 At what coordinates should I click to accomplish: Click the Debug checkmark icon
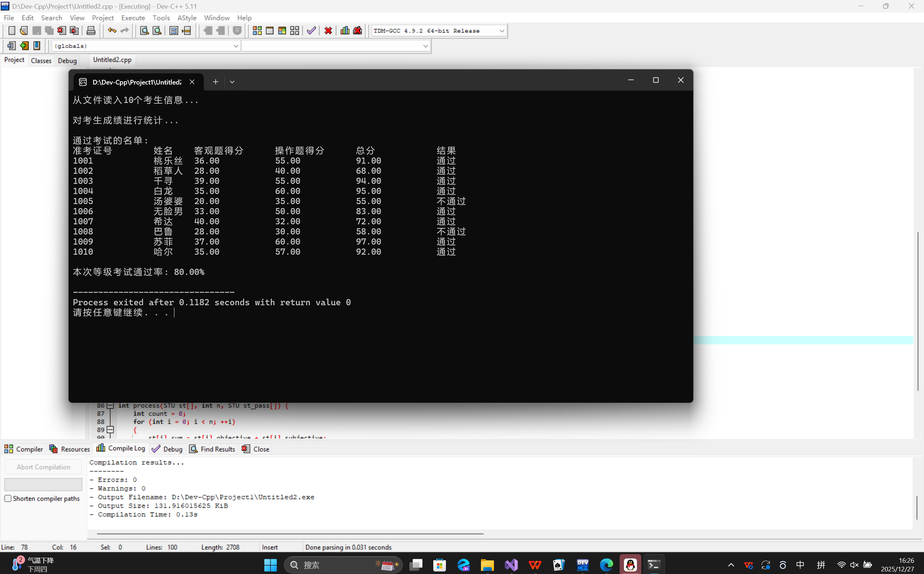311,31
